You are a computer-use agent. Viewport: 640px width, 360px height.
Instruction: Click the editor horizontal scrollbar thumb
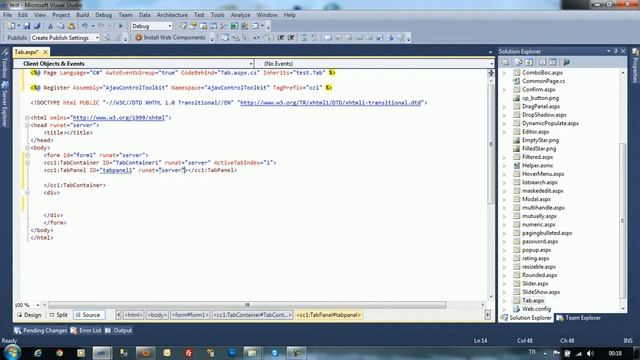click(x=247, y=305)
